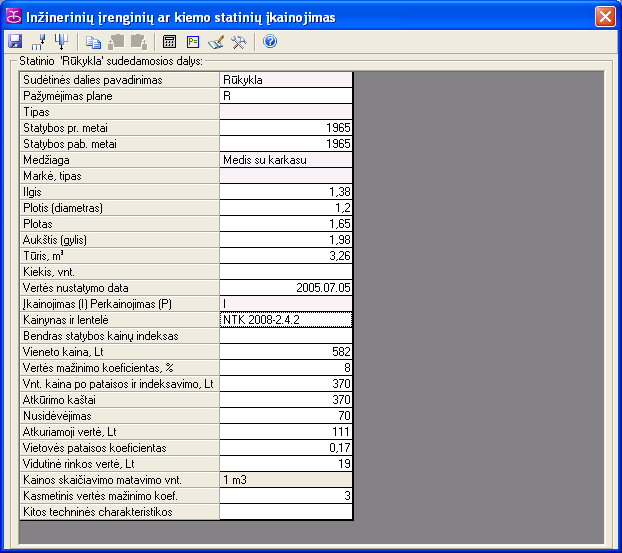
Task: Select 'Vertės mažinimo koeficientas' value 8
Action: click(286, 368)
